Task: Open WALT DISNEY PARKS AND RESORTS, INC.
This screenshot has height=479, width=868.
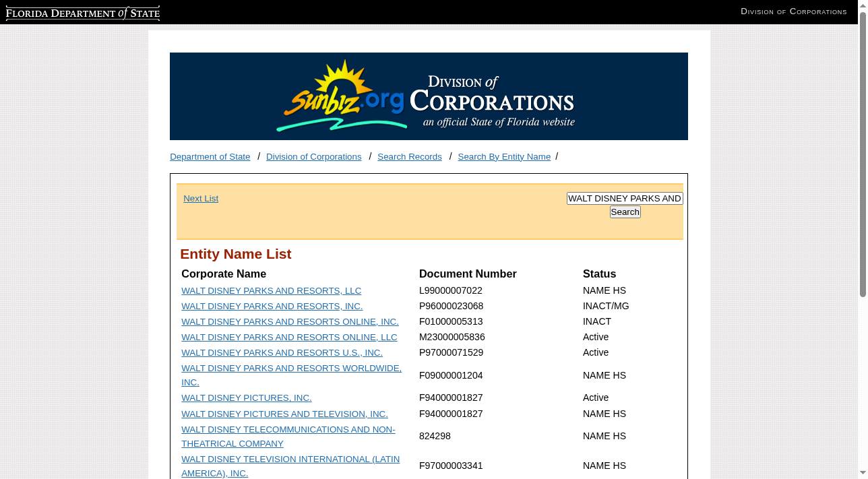Action: click(x=272, y=307)
